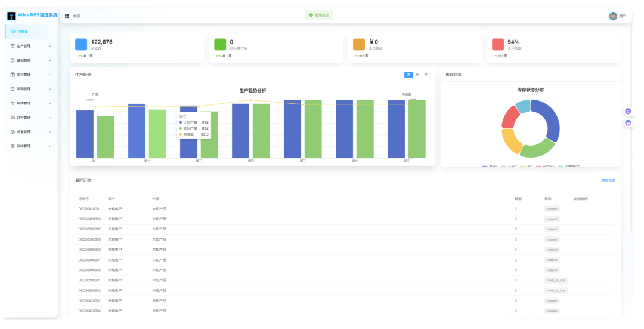This screenshot has height=329, width=644.
Task: Click the 基础数据 sidebar icon
Action: 13,60
